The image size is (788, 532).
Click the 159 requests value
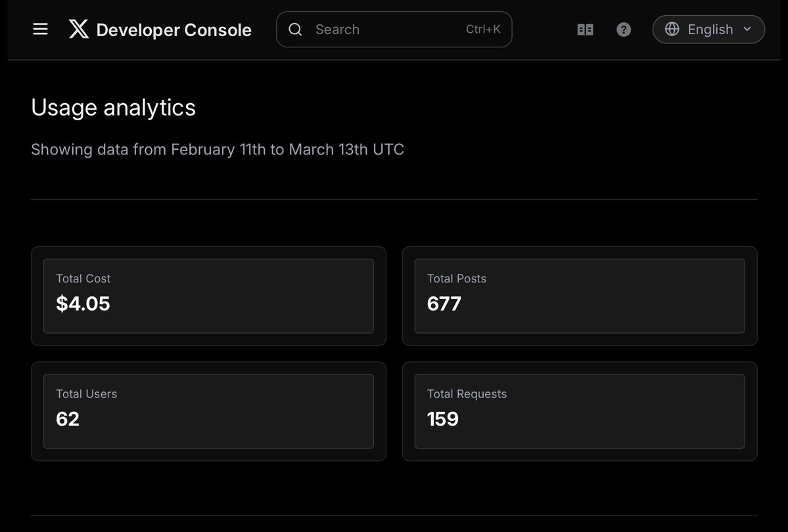point(443,419)
